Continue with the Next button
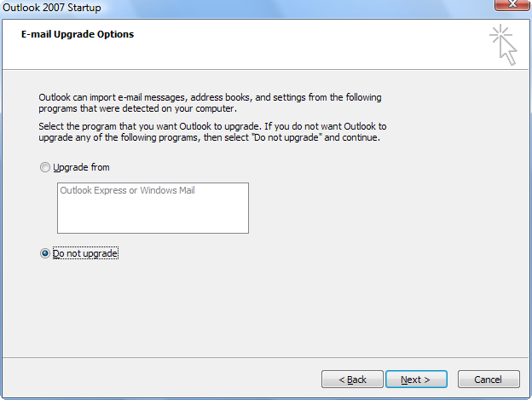Image resolution: width=532 pixels, height=400 pixels. [x=416, y=379]
